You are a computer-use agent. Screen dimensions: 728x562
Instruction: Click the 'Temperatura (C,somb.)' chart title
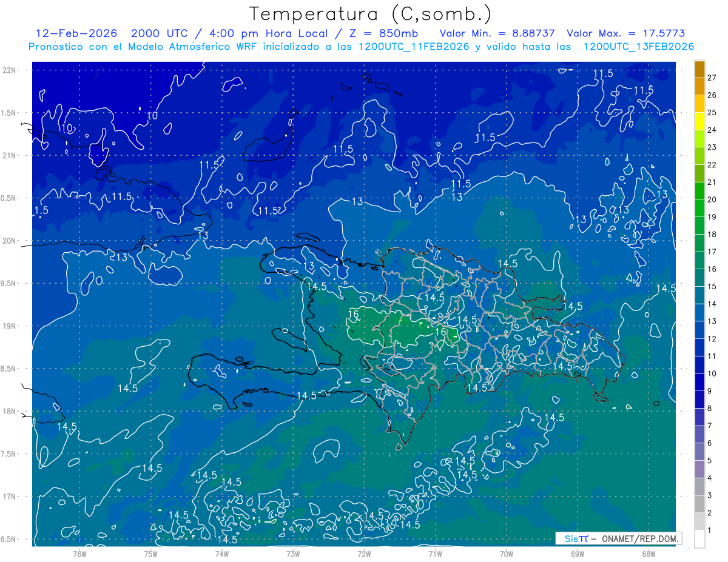[x=371, y=14]
